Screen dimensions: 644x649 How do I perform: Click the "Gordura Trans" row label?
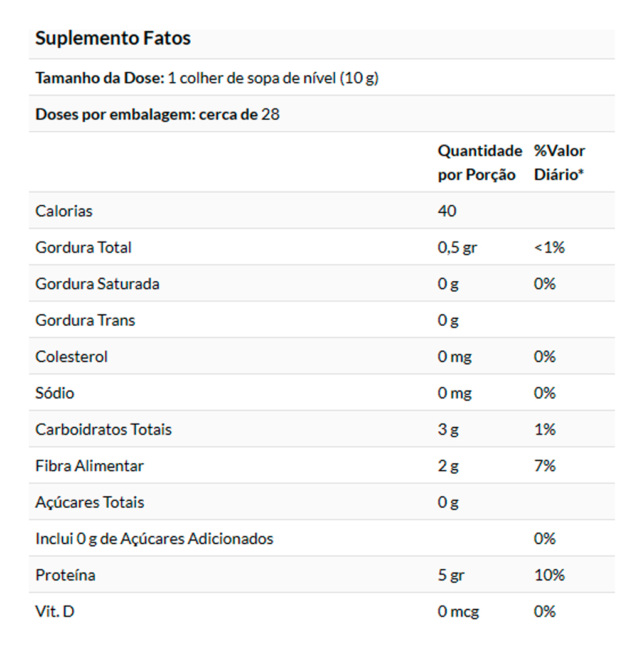click(x=85, y=320)
